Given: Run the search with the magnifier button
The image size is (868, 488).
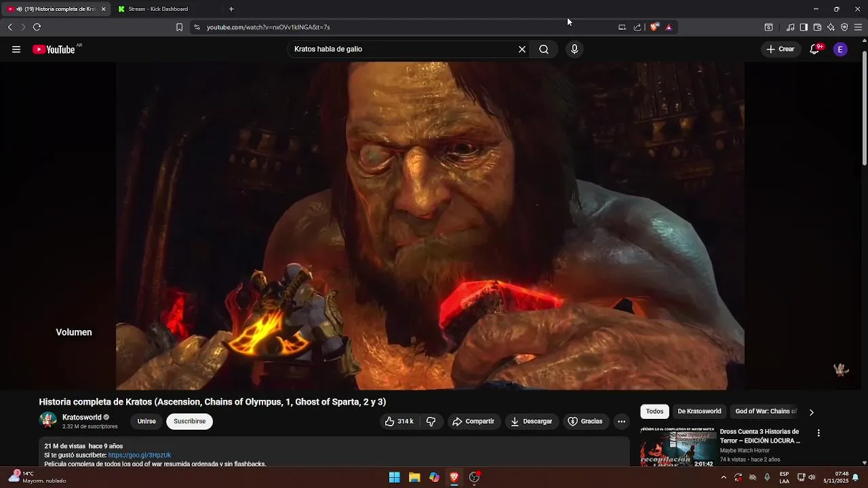Looking at the screenshot, I should [x=544, y=49].
